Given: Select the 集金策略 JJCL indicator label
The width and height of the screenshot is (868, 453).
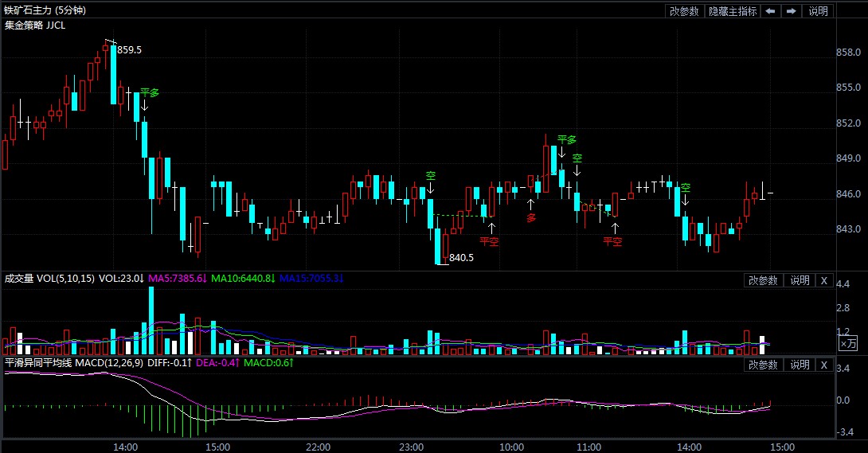Looking at the screenshot, I should (35, 25).
